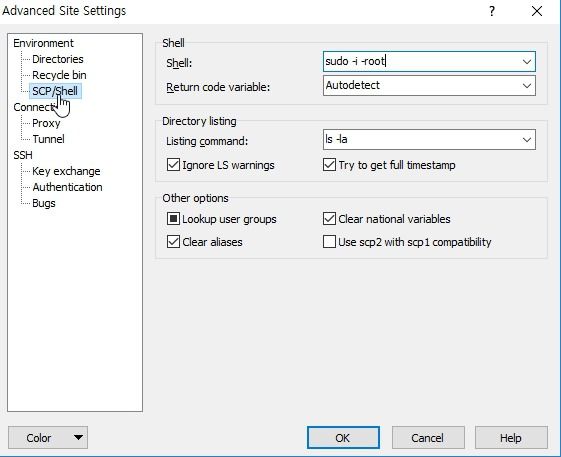This screenshot has width=561, height=457.
Task: Click the Return code variable: label
Action: (x=218, y=87)
